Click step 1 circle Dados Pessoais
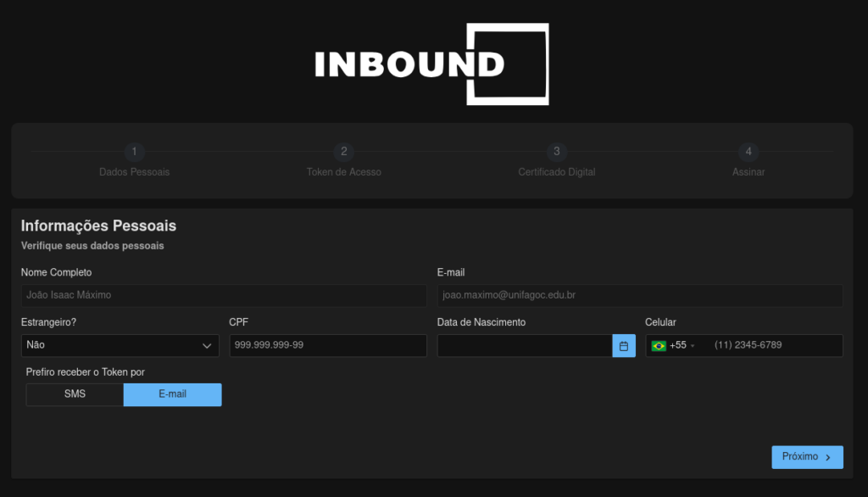Viewport: 868px width, 497px height. click(134, 152)
